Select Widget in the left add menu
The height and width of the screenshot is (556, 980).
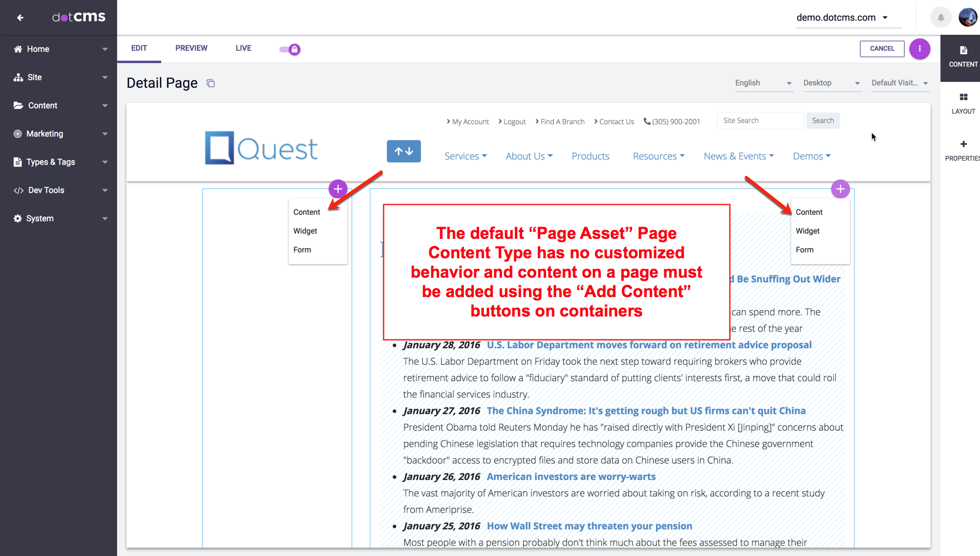pyautogui.click(x=305, y=231)
